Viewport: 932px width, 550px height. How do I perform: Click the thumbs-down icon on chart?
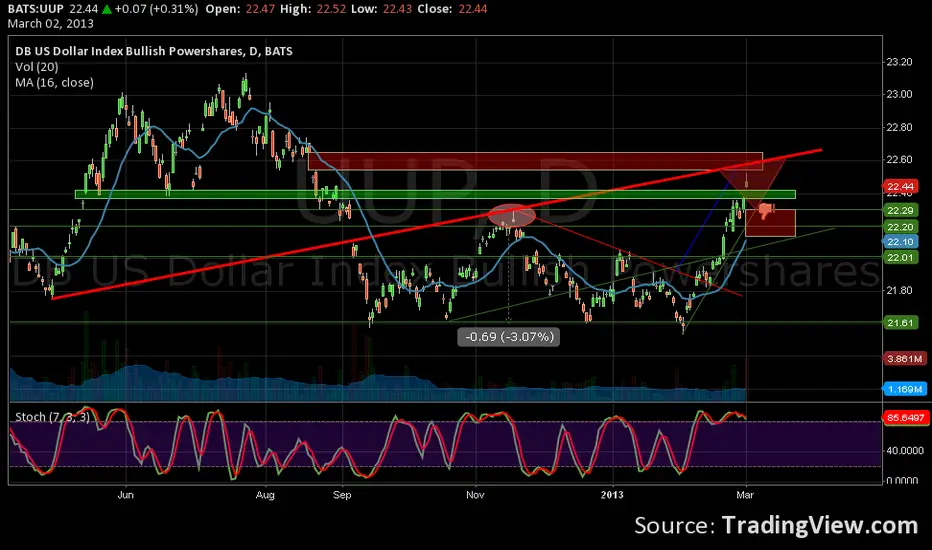tap(766, 210)
